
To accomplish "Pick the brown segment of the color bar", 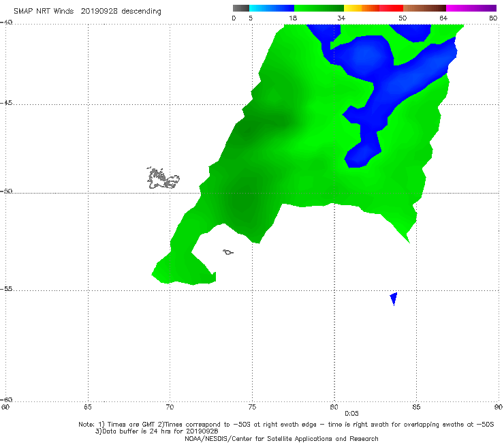I will point(424,8).
